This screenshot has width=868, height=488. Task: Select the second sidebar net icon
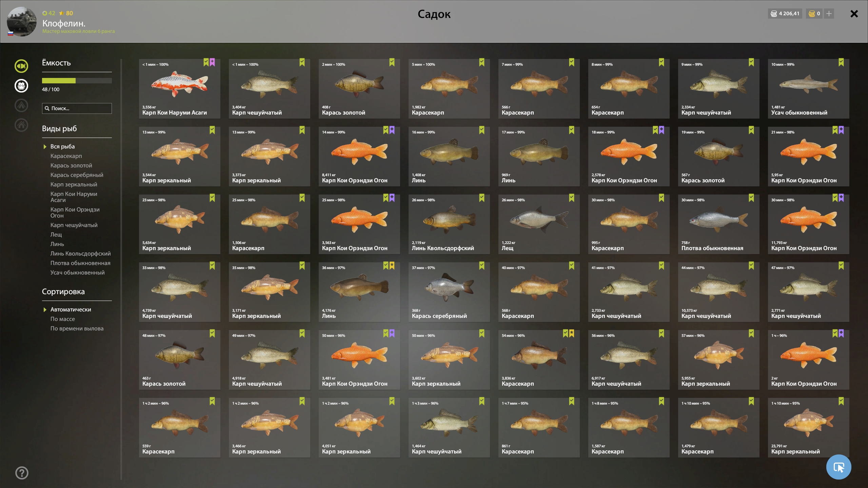point(21,86)
